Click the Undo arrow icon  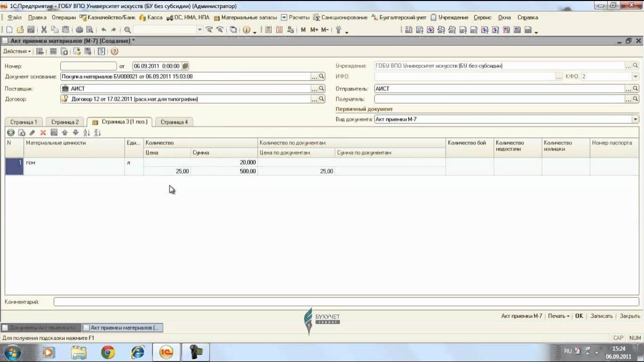pyautogui.click(x=104, y=30)
